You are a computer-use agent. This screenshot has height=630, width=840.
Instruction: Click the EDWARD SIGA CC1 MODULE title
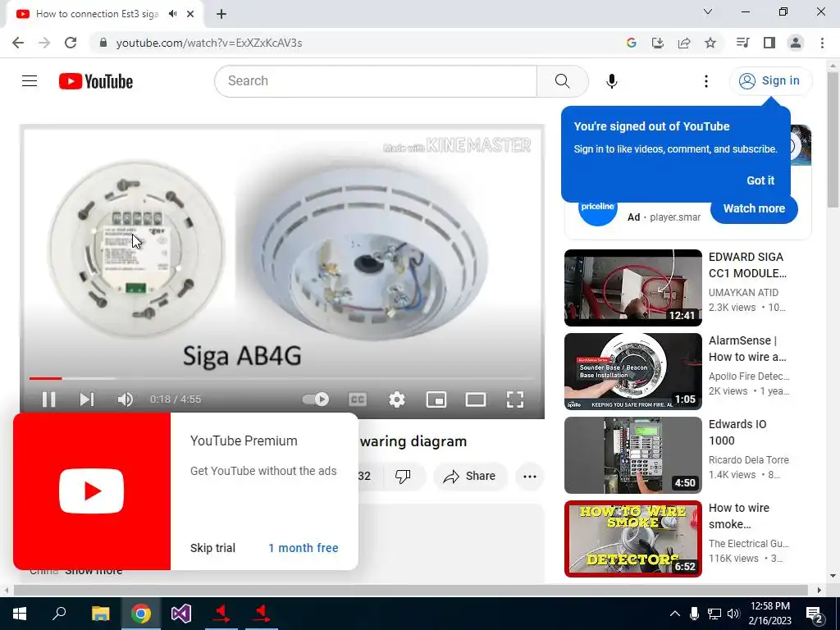[747, 265]
